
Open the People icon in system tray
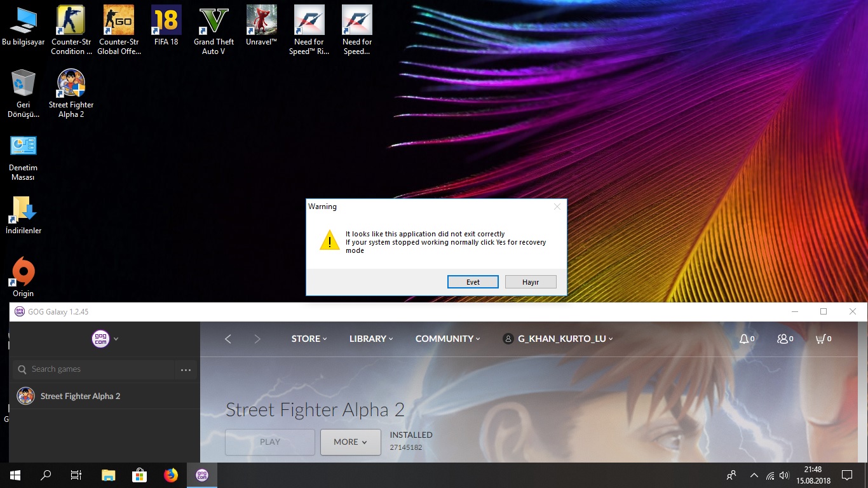pyautogui.click(x=731, y=475)
